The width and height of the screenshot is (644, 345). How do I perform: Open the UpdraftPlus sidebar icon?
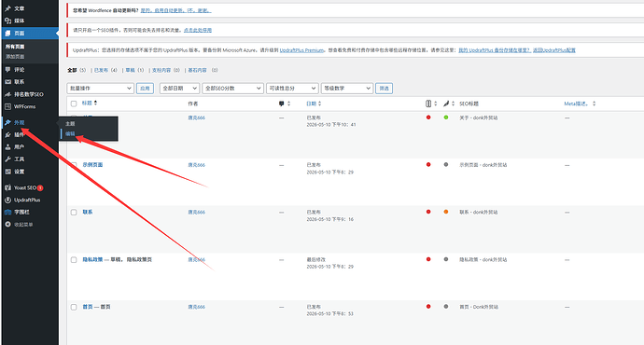coord(7,200)
